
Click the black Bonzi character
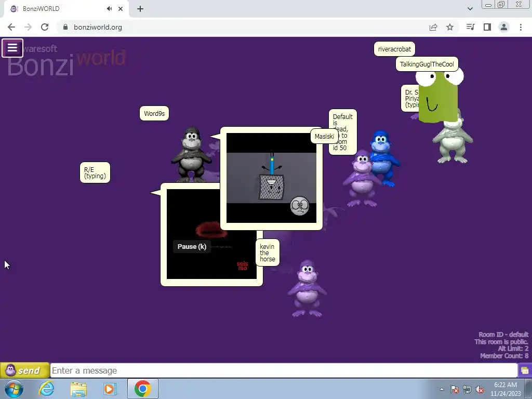191,154
